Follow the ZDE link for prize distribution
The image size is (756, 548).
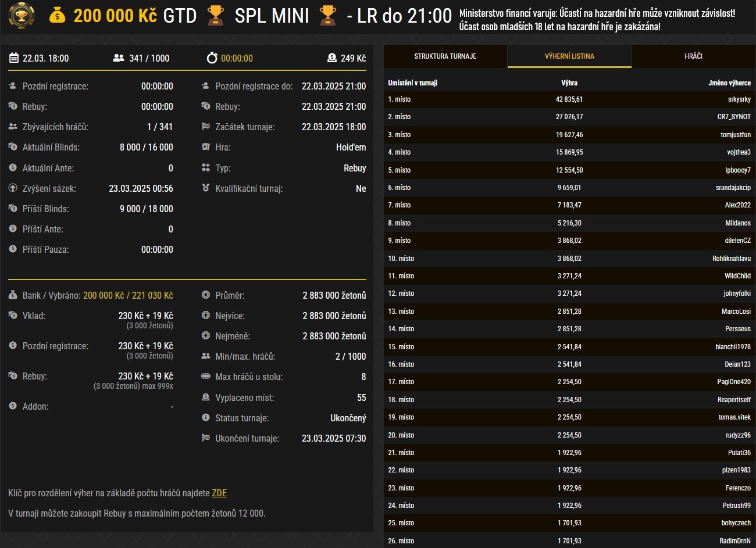219,493
